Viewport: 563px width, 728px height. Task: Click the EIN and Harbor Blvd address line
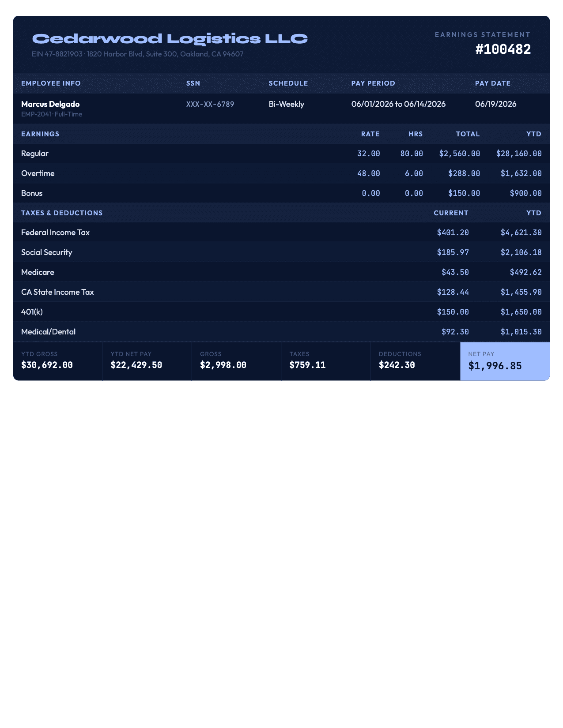(138, 54)
